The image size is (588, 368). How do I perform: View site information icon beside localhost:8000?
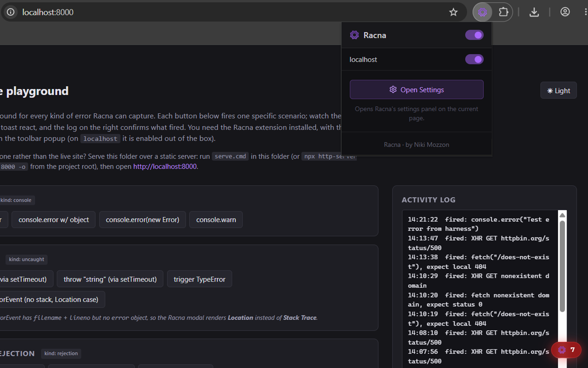[x=11, y=12]
